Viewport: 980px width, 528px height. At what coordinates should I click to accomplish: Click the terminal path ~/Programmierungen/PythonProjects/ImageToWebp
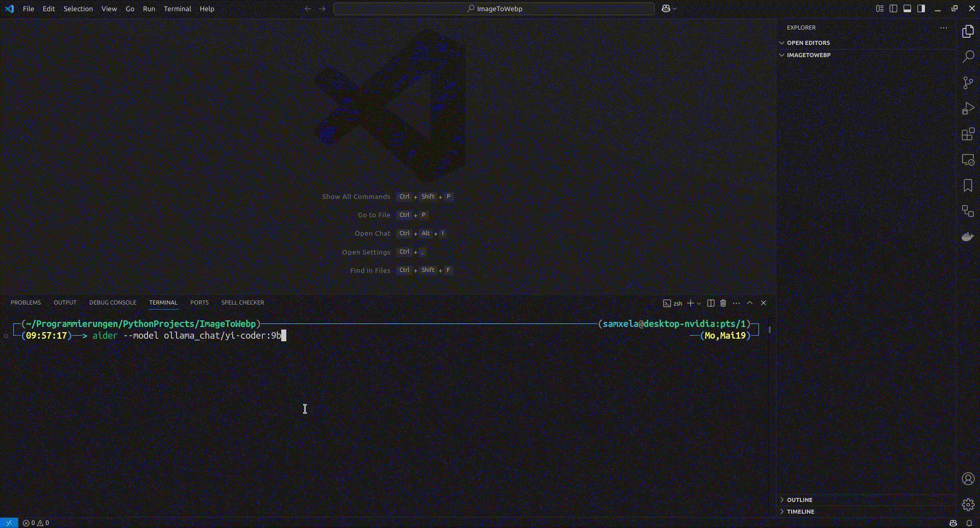point(141,324)
